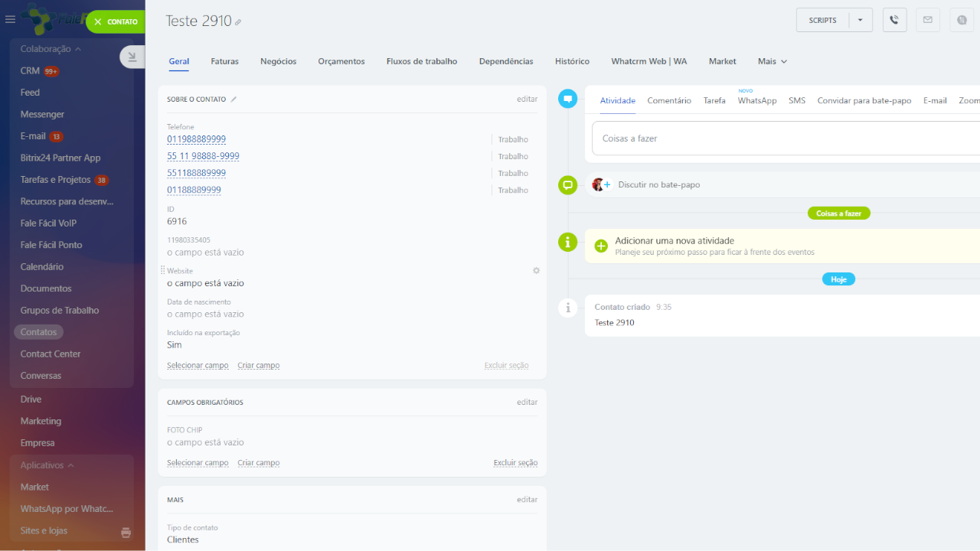Click the phone call icon button

pyautogui.click(x=894, y=20)
